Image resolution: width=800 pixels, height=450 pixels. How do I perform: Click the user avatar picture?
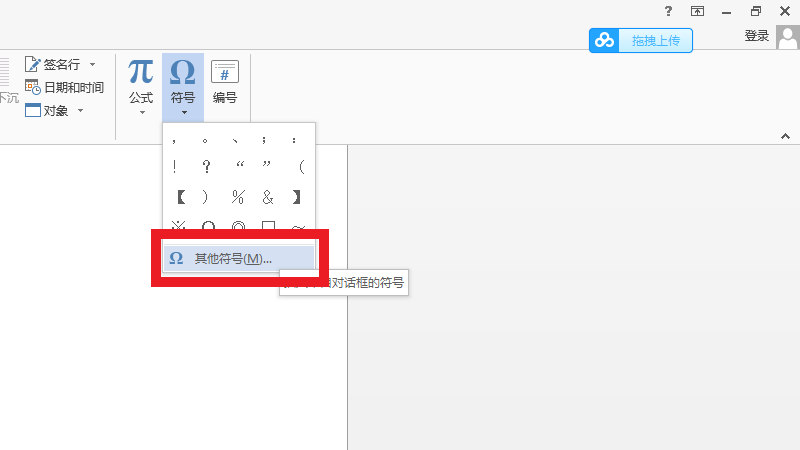(788, 37)
